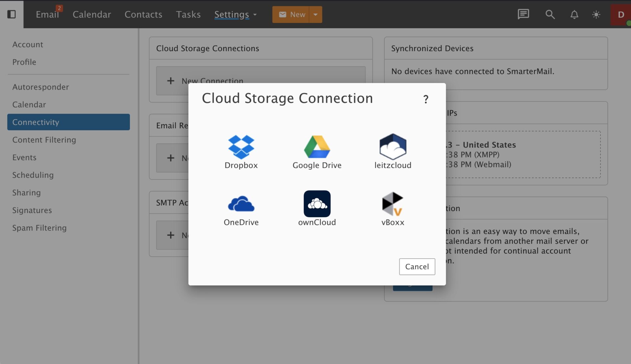Open Spam Filtering in settings sidebar
The width and height of the screenshot is (631, 364).
pos(39,228)
